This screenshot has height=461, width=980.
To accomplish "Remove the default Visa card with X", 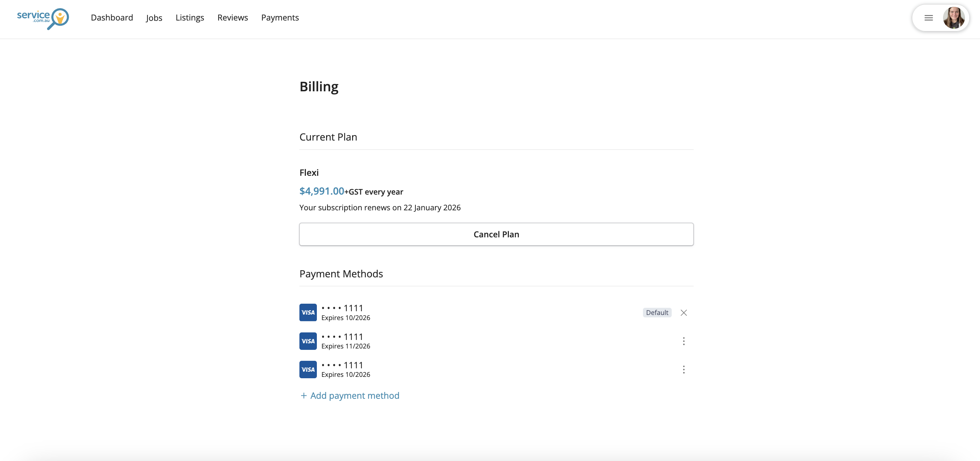I will [683, 313].
